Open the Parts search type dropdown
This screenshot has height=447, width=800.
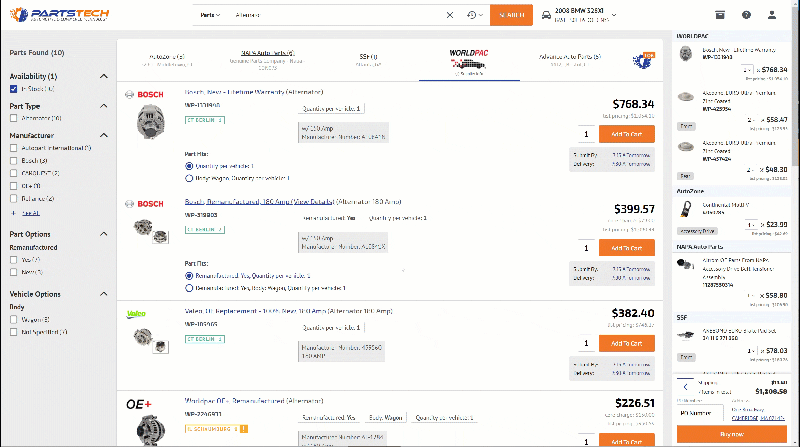click(210, 15)
